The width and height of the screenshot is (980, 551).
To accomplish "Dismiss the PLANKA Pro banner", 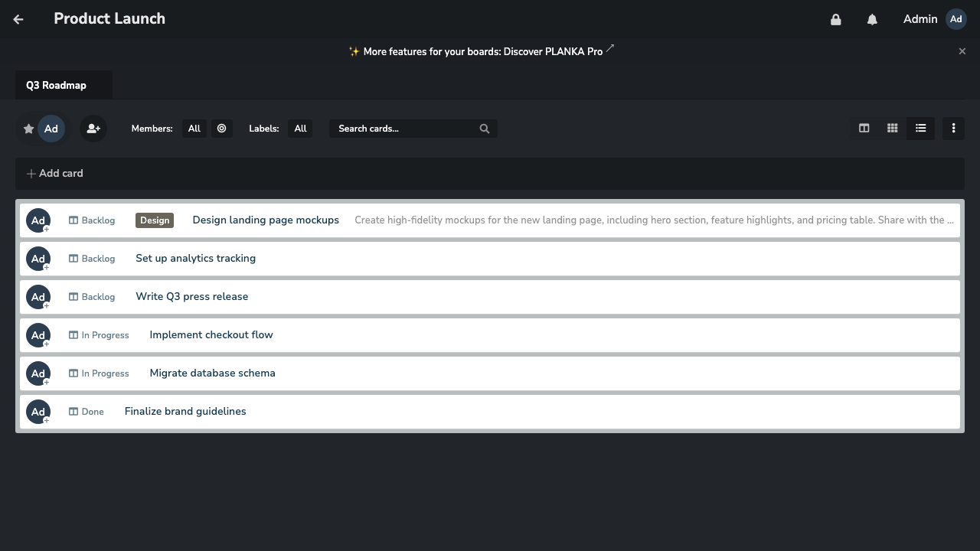I will point(962,51).
